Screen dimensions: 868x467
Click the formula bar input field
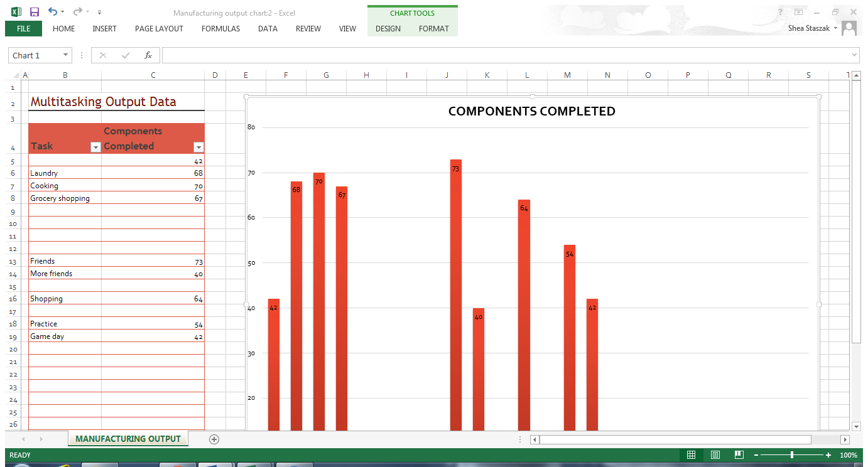coord(502,55)
